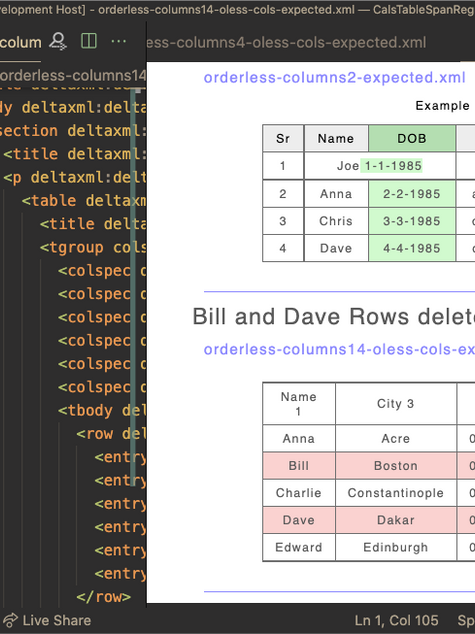
Task: Click the Dave cell in first table
Action: click(336, 248)
